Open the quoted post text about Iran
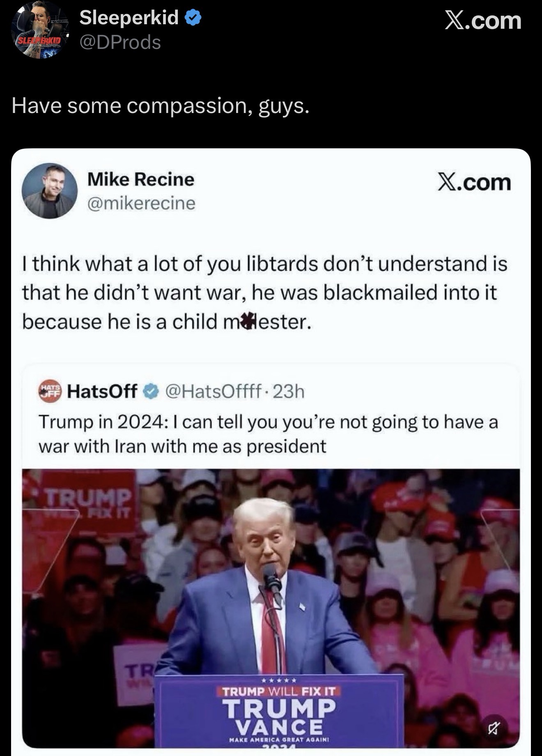 click(x=268, y=434)
